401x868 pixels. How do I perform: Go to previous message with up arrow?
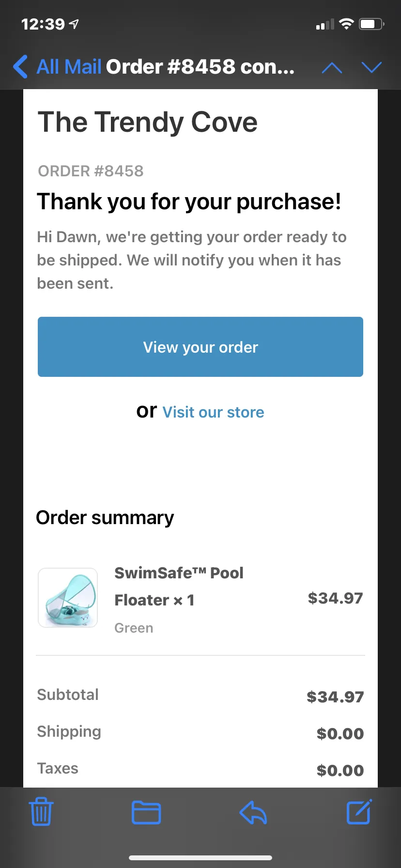point(332,68)
